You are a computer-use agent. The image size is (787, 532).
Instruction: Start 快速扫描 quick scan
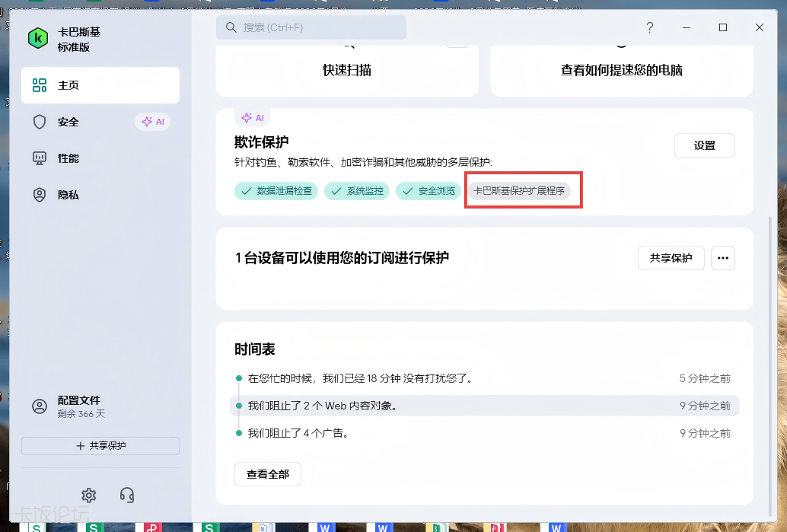347,70
